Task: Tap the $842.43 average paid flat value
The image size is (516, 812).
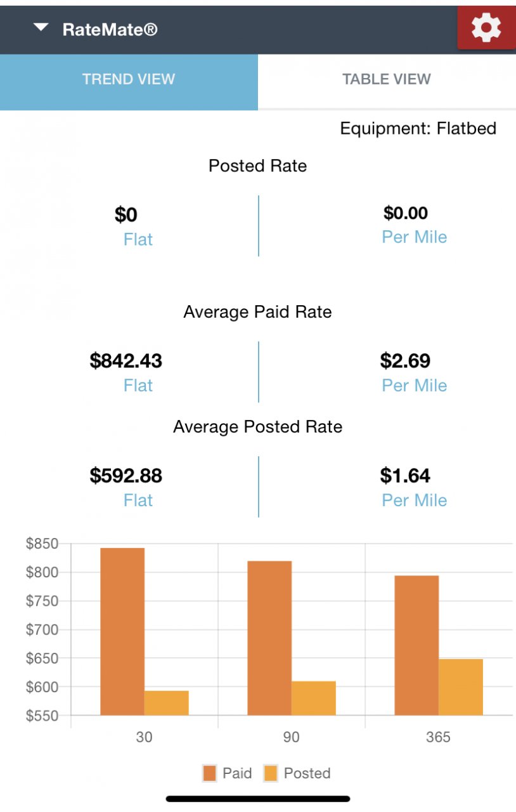Action: pyautogui.click(x=126, y=361)
